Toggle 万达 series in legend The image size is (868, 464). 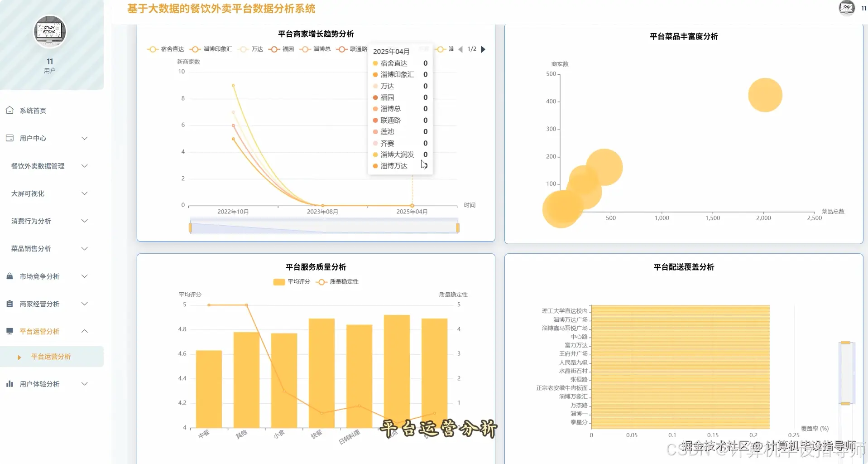[251, 49]
